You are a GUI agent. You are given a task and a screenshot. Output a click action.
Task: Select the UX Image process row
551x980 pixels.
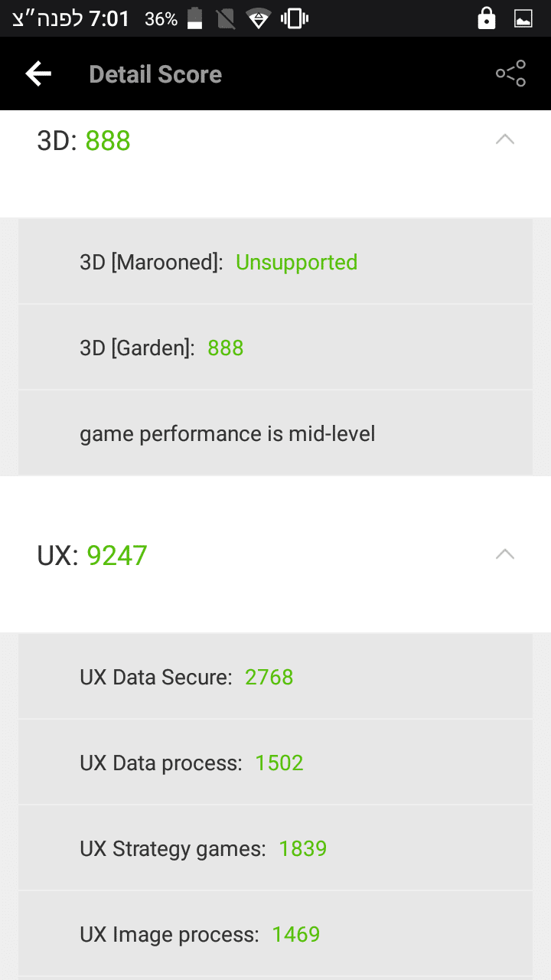(x=275, y=934)
